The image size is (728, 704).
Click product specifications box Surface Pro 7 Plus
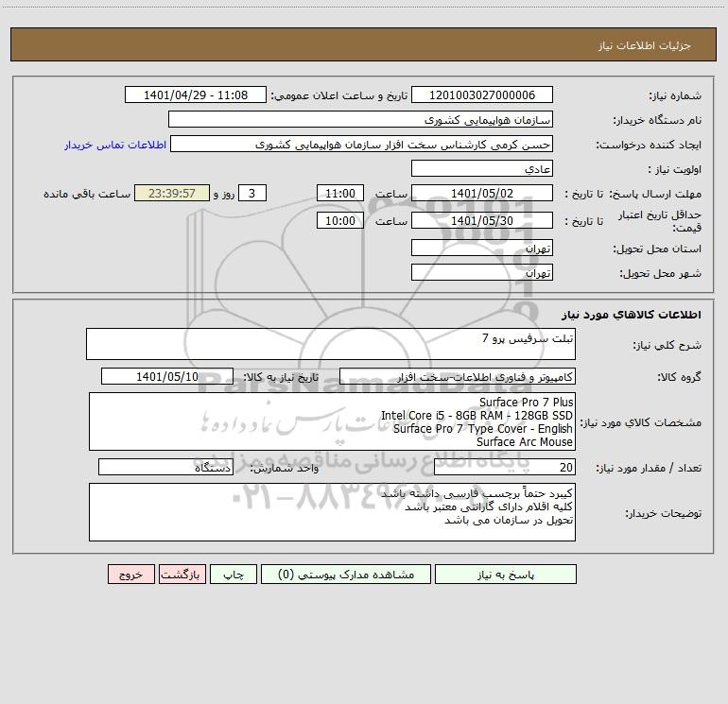pos(332,421)
